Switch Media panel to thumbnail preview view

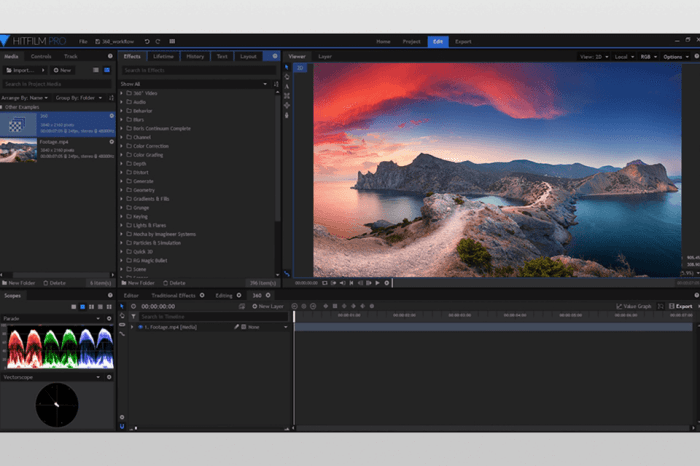pos(107,70)
